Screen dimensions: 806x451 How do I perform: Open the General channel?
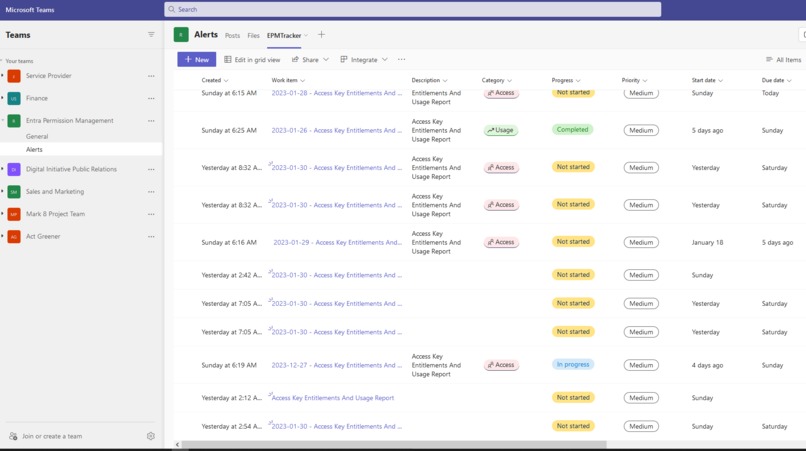37,136
